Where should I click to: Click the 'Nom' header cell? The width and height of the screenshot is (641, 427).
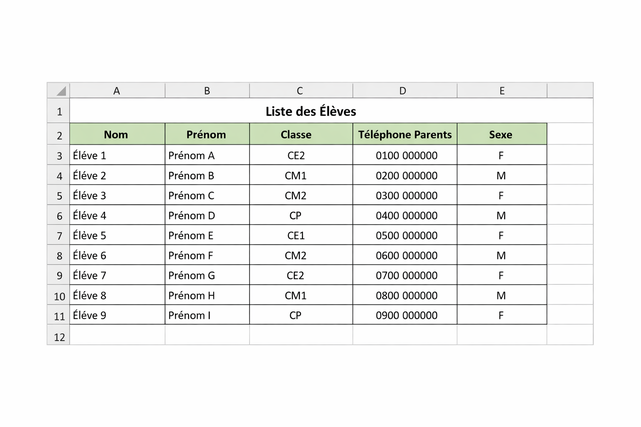tap(117, 135)
